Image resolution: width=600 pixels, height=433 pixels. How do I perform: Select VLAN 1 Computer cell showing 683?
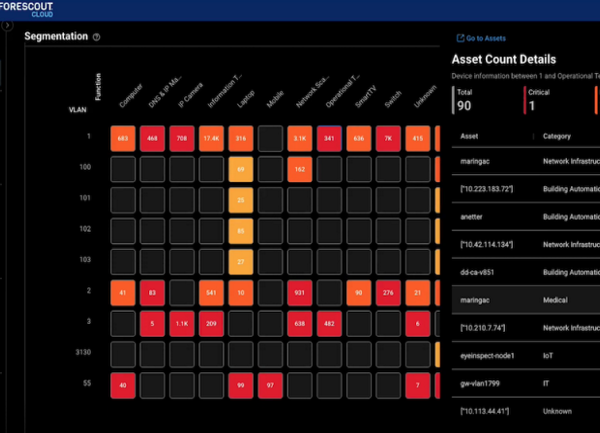[122, 137]
